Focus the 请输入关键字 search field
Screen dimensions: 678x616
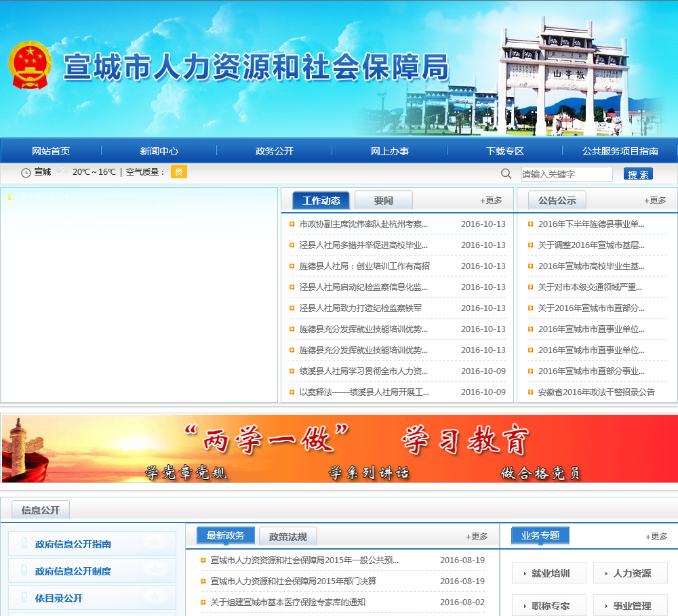click(567, 174)
